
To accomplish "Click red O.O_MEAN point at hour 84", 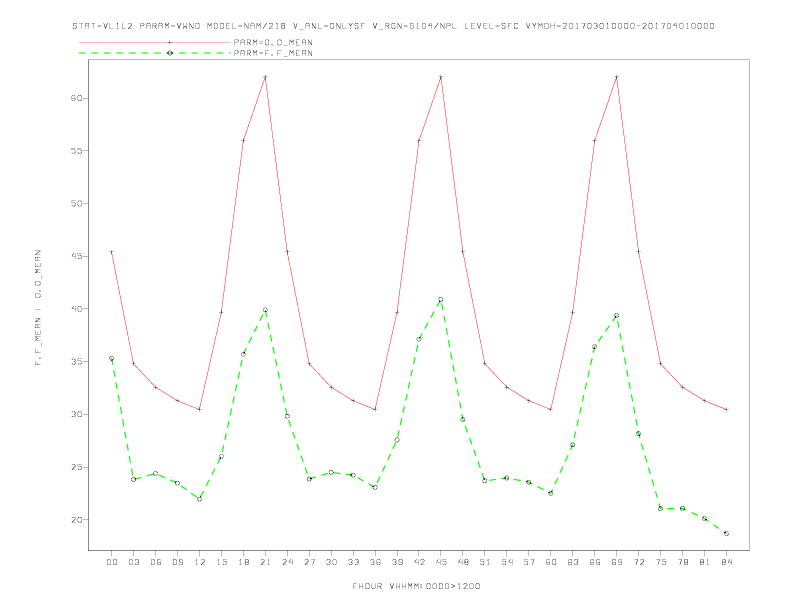I will 726,410.
